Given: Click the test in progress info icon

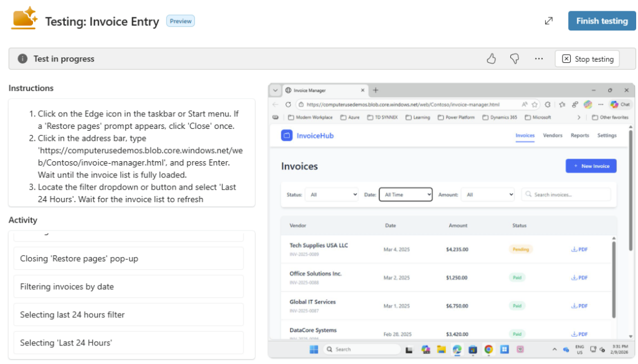Looking at the screenshot, I should [x=22, y=58].
